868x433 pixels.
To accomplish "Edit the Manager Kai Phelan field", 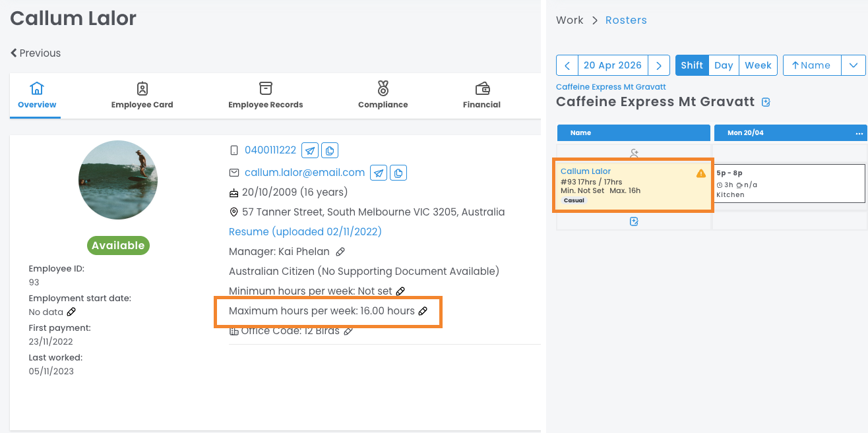I will 340,252.
